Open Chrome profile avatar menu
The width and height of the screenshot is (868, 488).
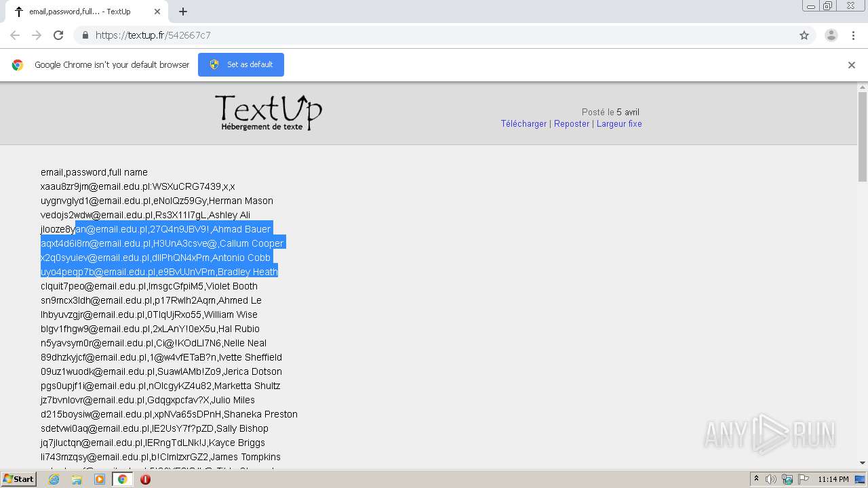831,35
